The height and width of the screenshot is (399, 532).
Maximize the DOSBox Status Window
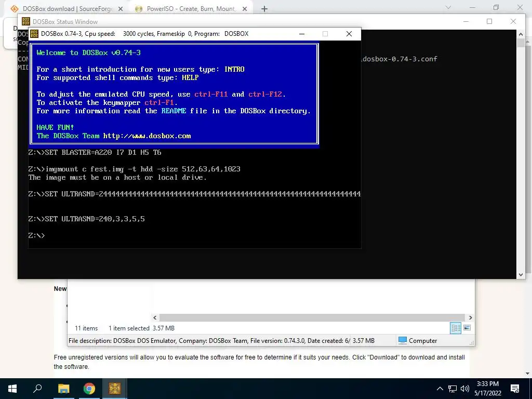(x=489, y=21)
